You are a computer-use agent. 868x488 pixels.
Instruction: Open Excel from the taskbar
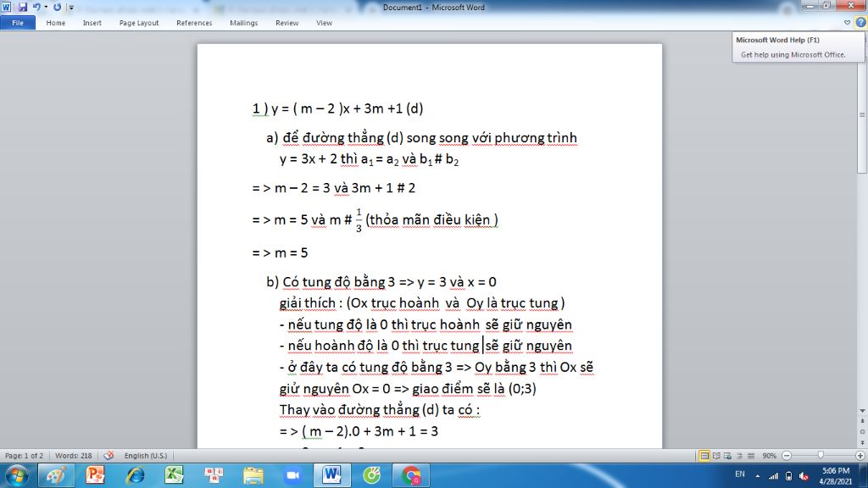click(x=175, y=475)
